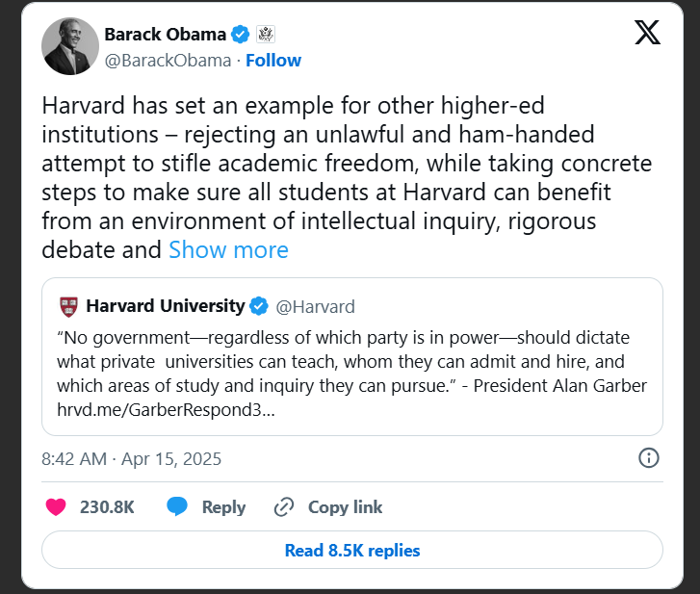700x594 pixels.
Task: Click the Harvard shield logo icon
Action: (67, 307)
